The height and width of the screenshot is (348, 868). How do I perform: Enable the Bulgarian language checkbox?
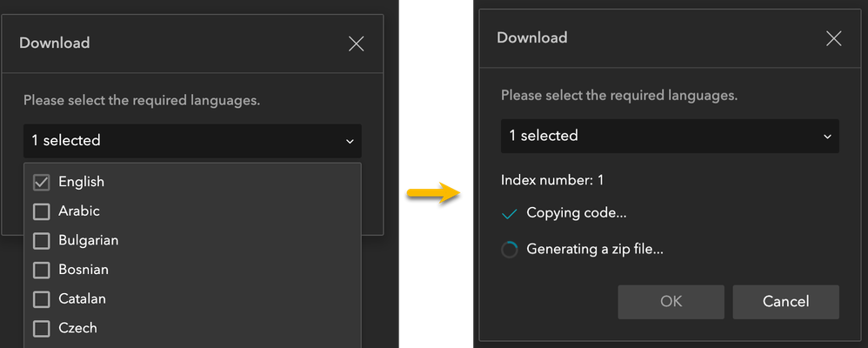point(41,240)
